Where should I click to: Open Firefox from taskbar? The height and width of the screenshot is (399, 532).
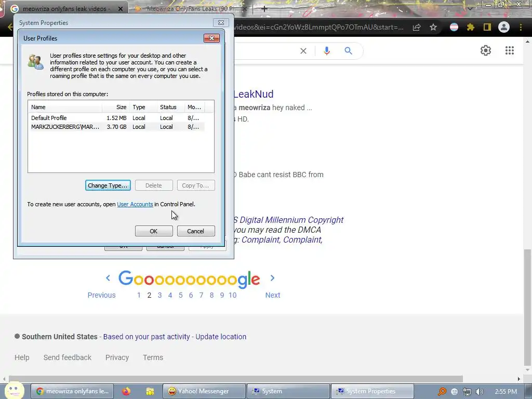tap(126, 391)
